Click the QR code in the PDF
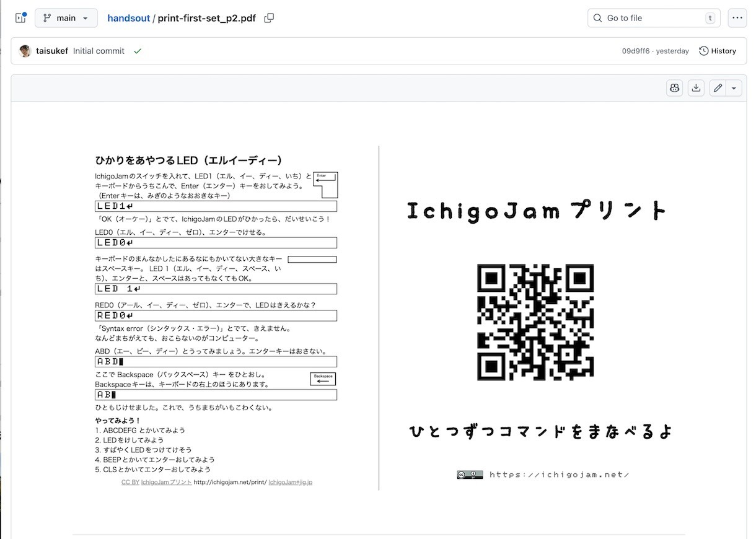Screen dimensions: 756x539 click(x=535, y=322)
